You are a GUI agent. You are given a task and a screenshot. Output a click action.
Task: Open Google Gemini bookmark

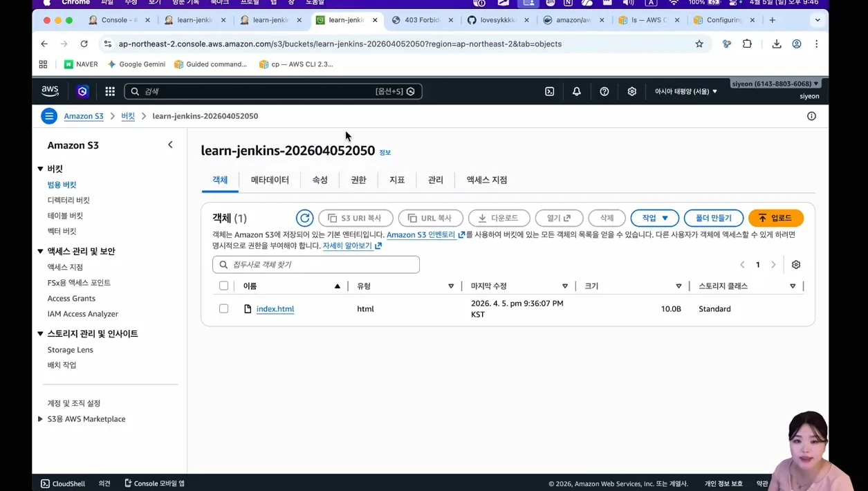pyautogui.click(x=136, y=64)
